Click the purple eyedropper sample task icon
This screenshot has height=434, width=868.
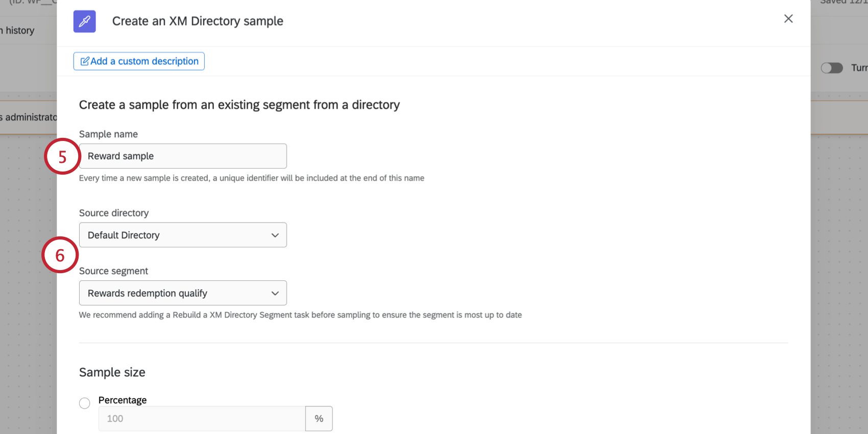pos(84,21)
